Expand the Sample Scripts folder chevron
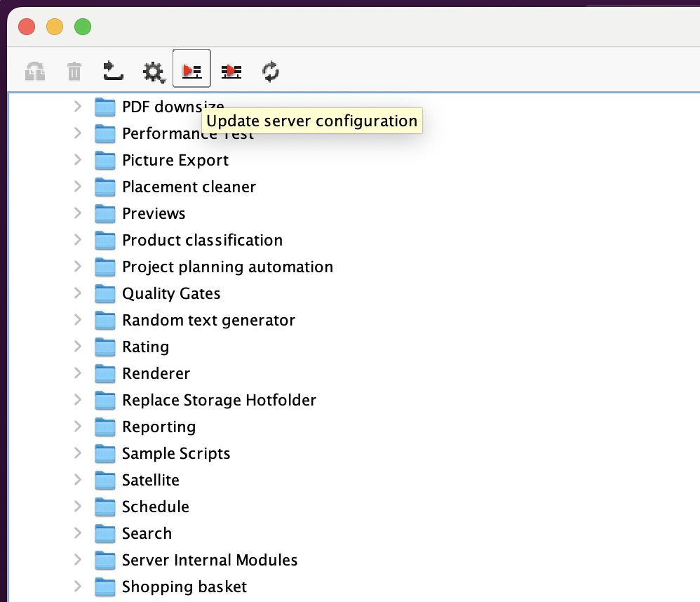This screenshot has width=700, height=602. (x=78, y=453)
